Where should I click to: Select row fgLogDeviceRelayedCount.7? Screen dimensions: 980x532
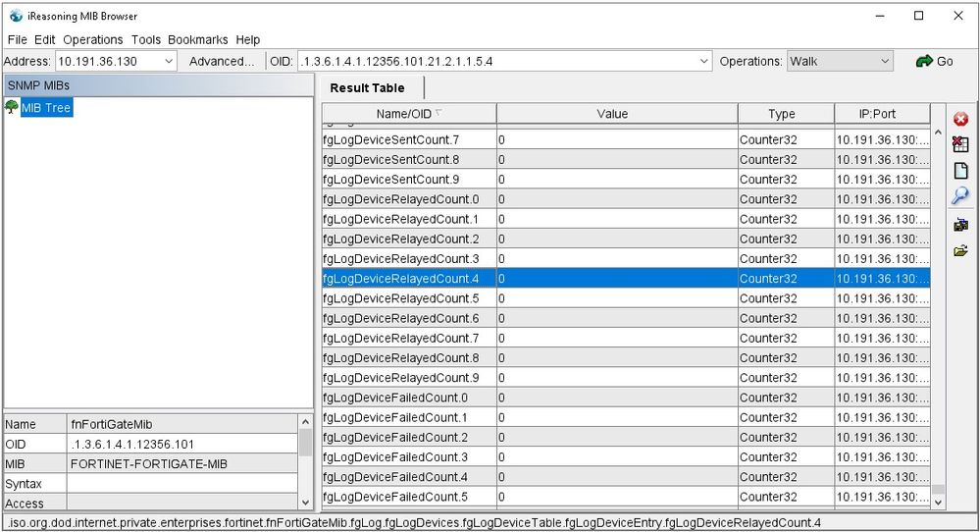pyautogui.click(x=626, y=339)
